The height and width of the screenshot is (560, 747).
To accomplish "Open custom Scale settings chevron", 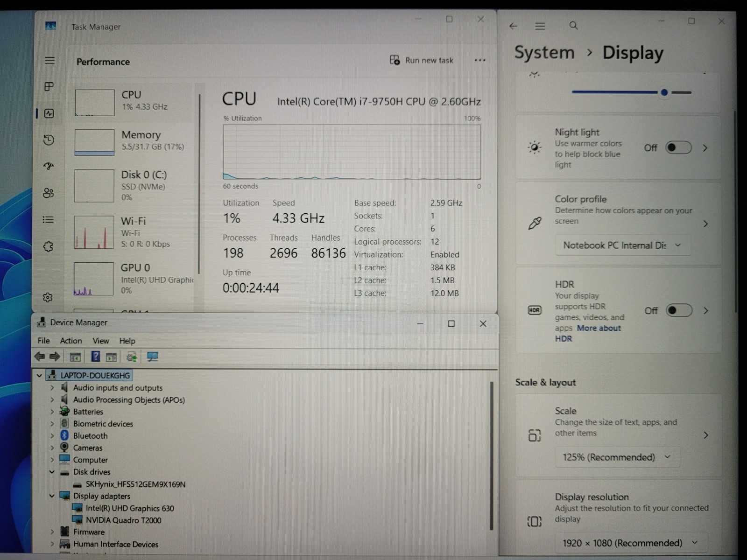I will 706,435.
